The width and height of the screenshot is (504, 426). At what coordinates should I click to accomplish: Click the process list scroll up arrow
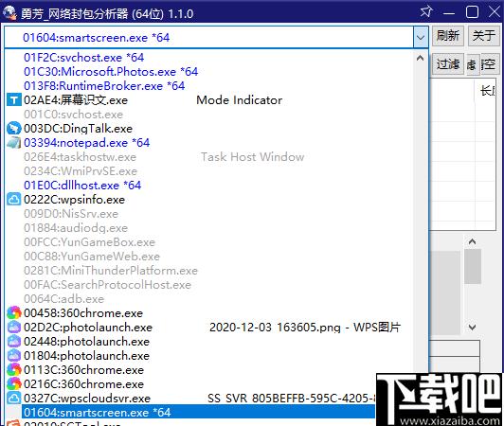click(420, 59)
